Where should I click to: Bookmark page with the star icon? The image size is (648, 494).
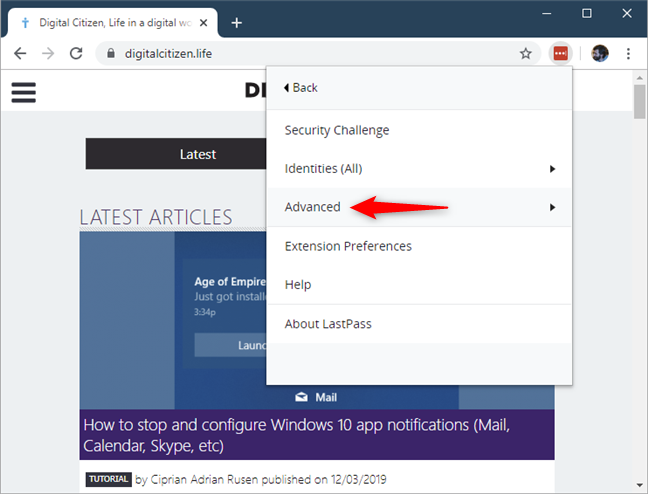click(x=525, y=53)
